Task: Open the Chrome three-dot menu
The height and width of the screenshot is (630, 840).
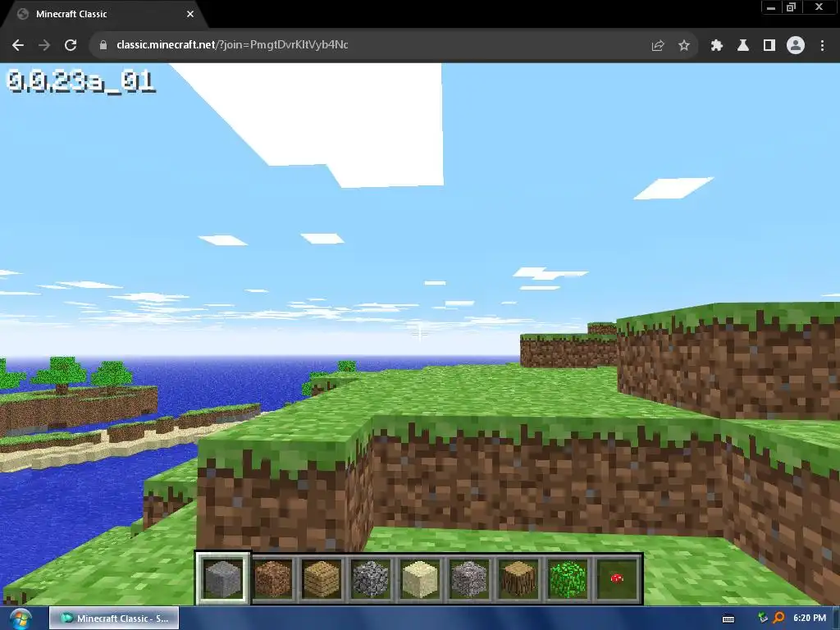Action: (x=822, y=46)
